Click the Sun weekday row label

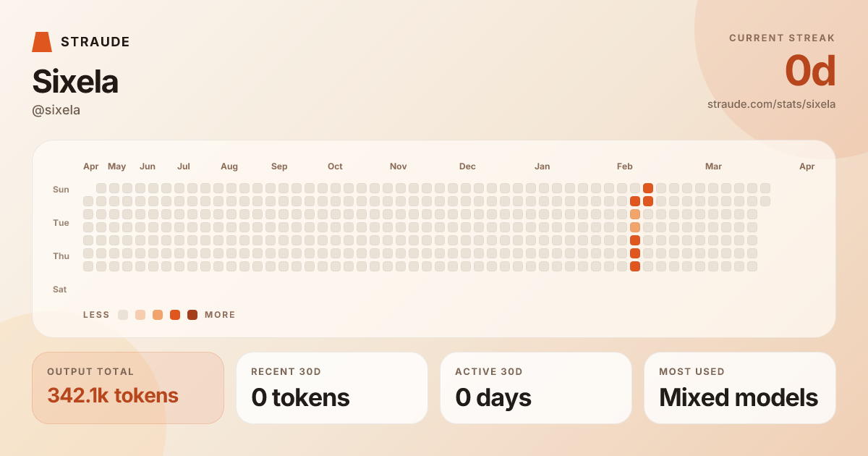click(61, 190)
